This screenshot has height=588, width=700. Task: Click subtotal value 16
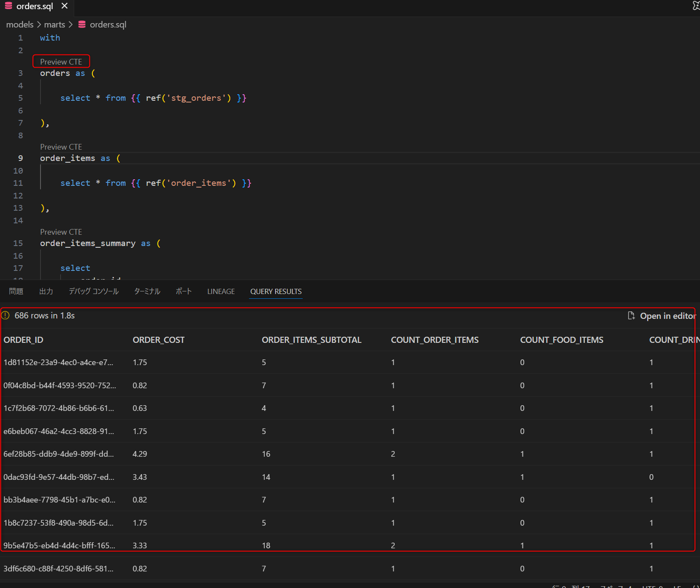coord(266,454)
